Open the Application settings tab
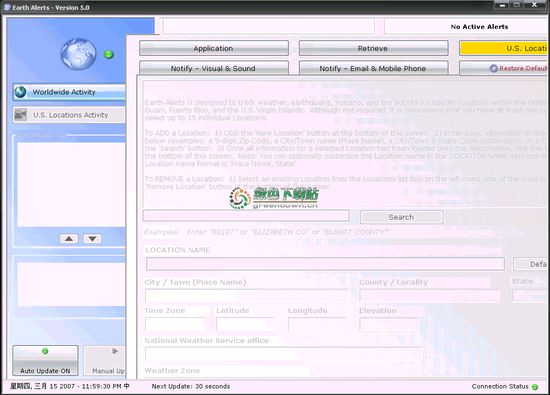Screen dimensions: 550x395 [x=214, y=48]
